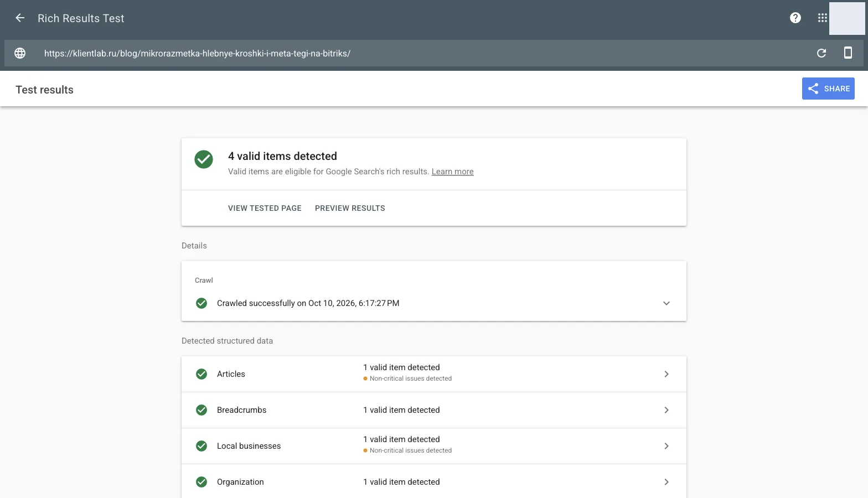
Task: Click the green check beside valid items
Action: [x=204, y=159]
